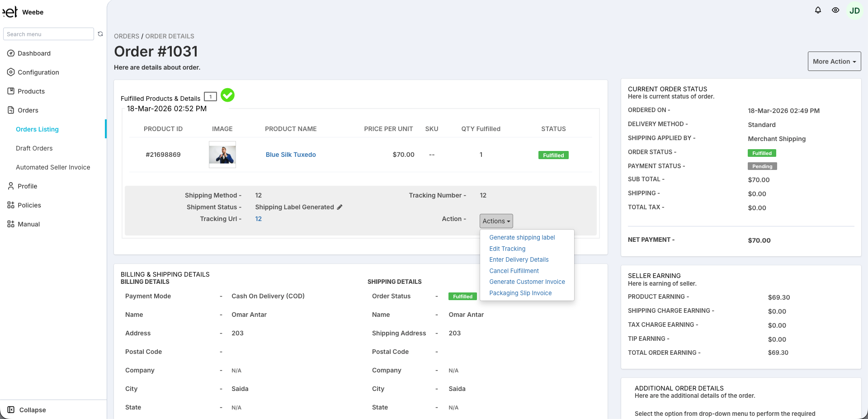Click the Products icon in the sidebar
Viewport: 868px width, 419px height.
pos(10,91)
